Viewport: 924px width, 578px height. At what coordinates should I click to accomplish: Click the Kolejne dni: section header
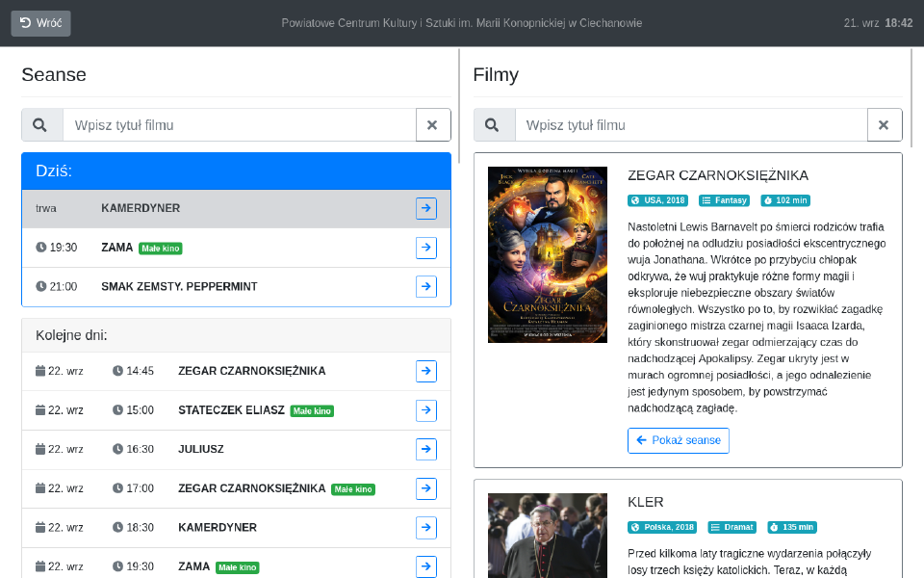[x=237, y=335]
